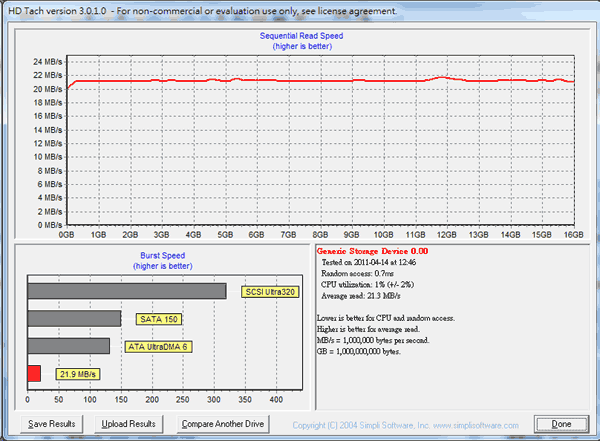Select the gray SATA 150 bar
Screen dimensions: 600x441
pyautogui.click(x=74, y=318)
